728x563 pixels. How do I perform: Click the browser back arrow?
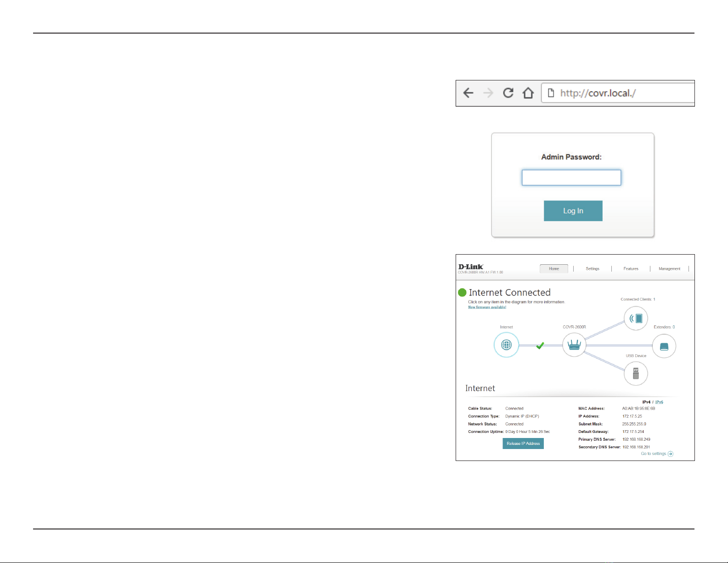(x=468, y=93)
